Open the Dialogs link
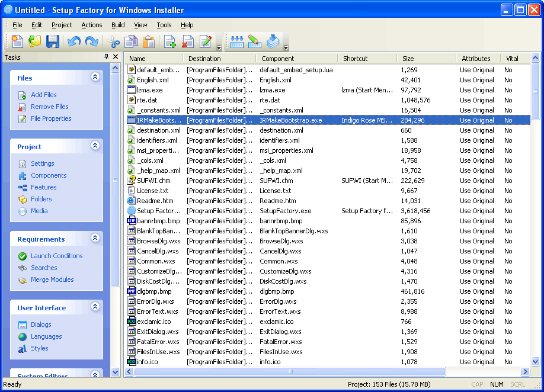544x392 pixels. (41, 324)
